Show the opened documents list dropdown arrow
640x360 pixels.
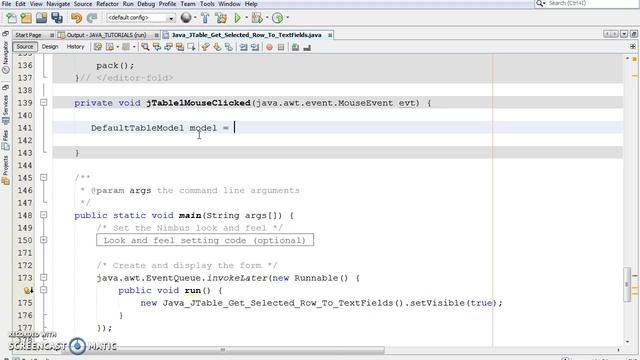point(624,34)
